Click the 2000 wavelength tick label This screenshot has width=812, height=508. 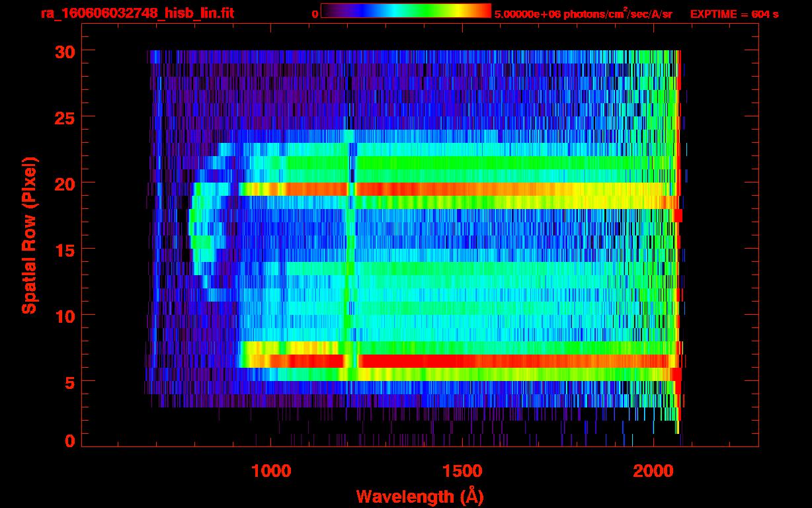(x=653, y=471)
